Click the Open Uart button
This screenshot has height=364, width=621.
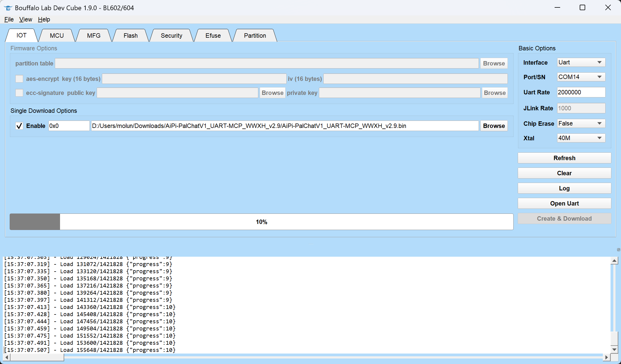[x=564, y=203]
